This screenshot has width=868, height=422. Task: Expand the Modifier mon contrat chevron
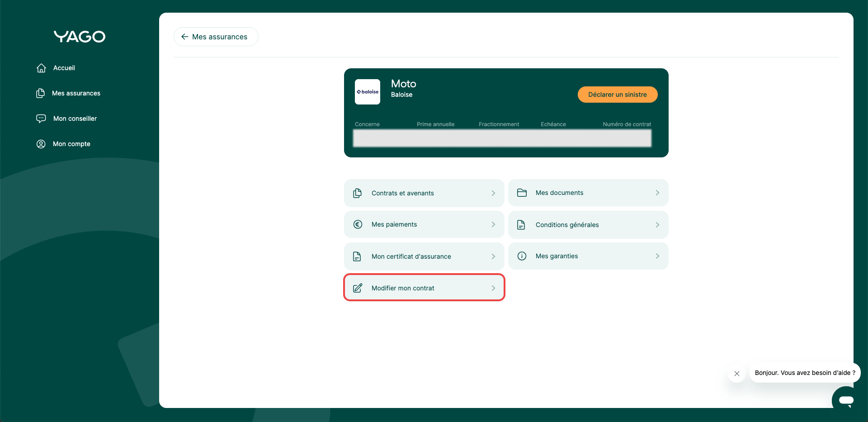(493, 288)
